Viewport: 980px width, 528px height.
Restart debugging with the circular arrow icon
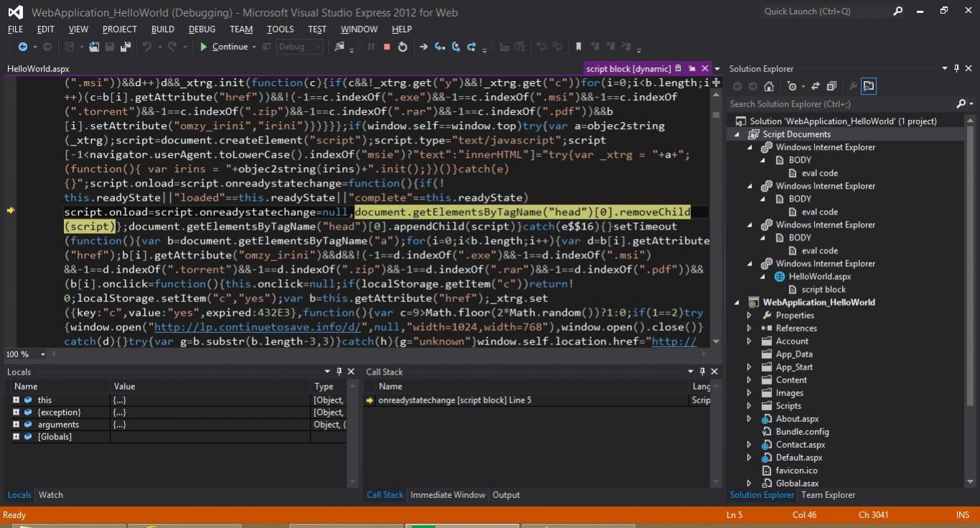(x=402, y=47)
